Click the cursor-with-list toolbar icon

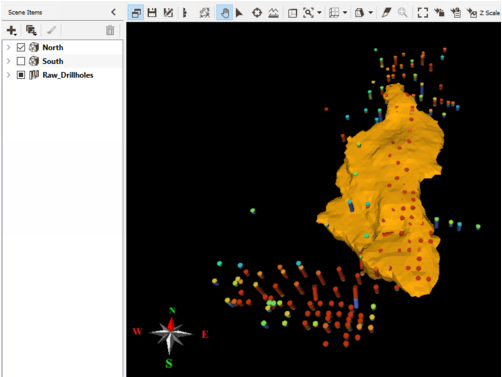click(x=456, y=13)
